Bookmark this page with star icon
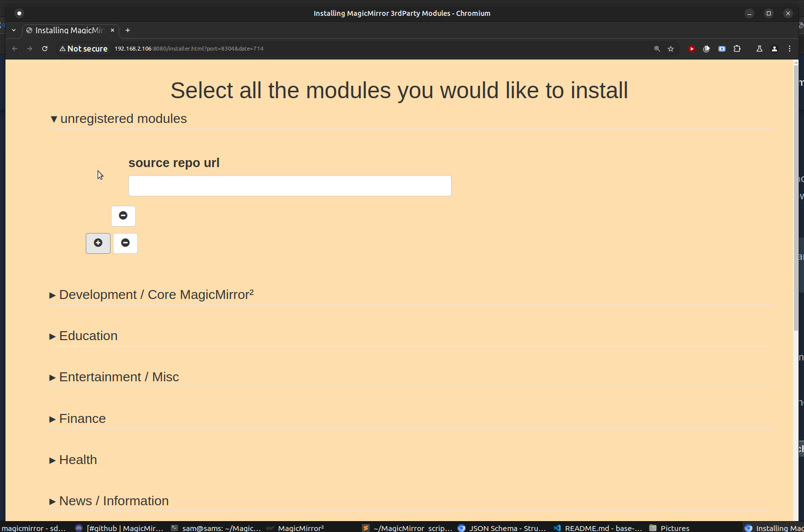 tap(671, 49)
